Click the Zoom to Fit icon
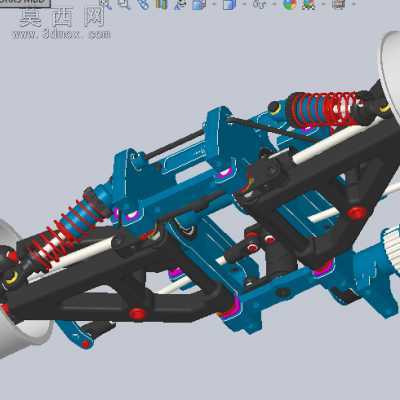400x400 pixels. [105, 4]
